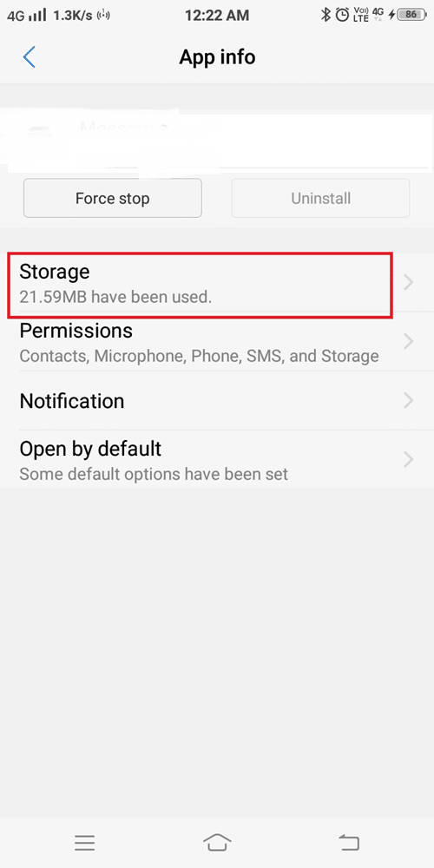Tap the recent apps menu navigation icon
This screenshot has height=868, width=434.
pos(85,843)
